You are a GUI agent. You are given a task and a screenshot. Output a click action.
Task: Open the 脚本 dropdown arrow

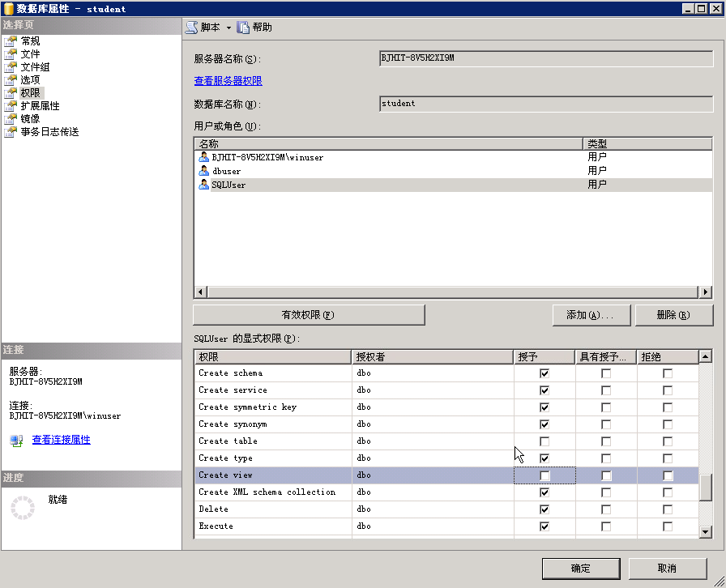coord(228,28)
